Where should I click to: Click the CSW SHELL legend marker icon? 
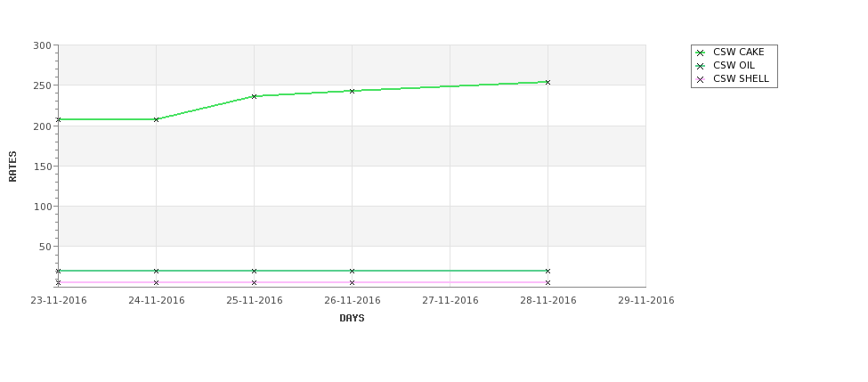click(x=701, y=79)
